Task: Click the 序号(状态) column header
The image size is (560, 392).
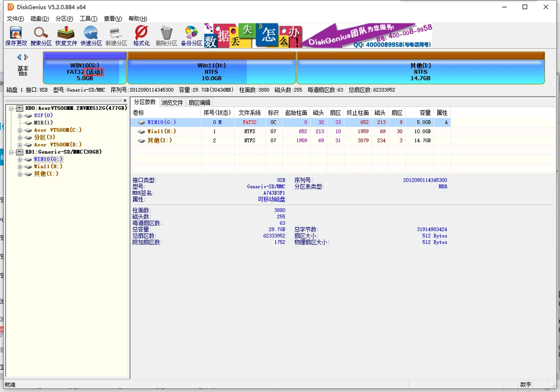Action: click(217, 113)
